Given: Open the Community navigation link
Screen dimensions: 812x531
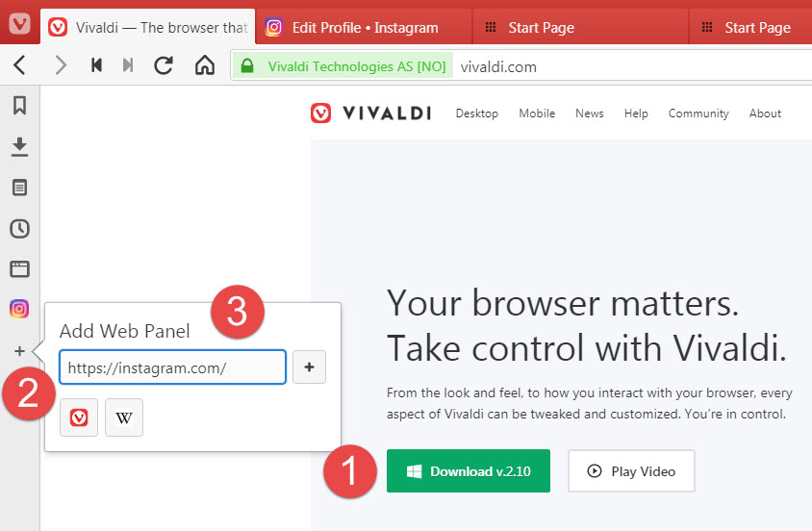Looking at the screenshot, I should [x=698, y=114].
